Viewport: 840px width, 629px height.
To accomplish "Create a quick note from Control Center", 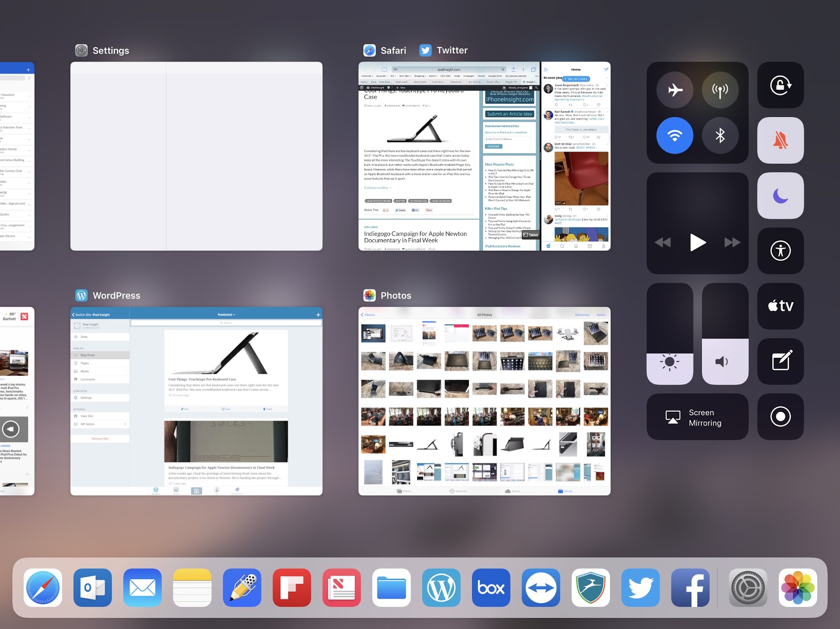I will (x=780, y=361).
